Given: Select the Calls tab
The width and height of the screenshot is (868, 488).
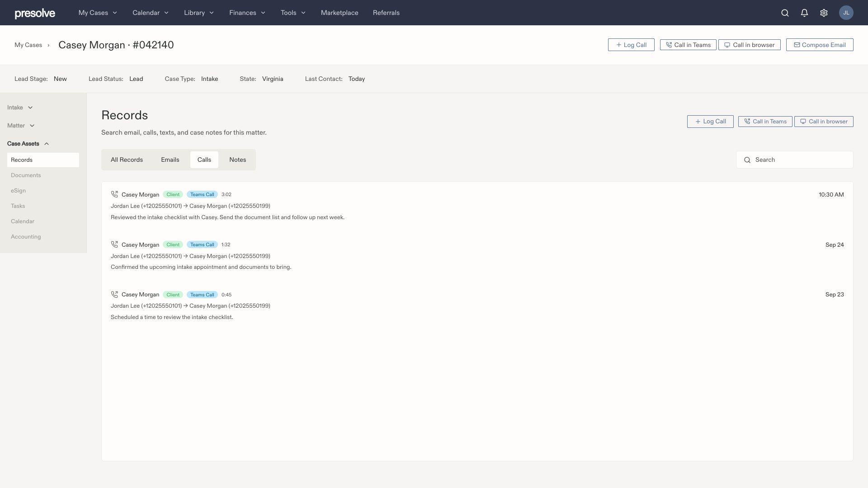Looking at the screenshot, I should (204, 160).
